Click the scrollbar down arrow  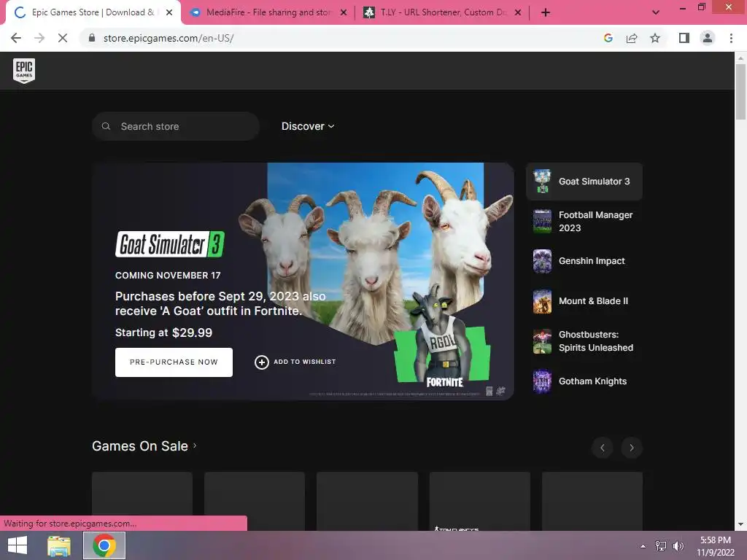[740, 524]
